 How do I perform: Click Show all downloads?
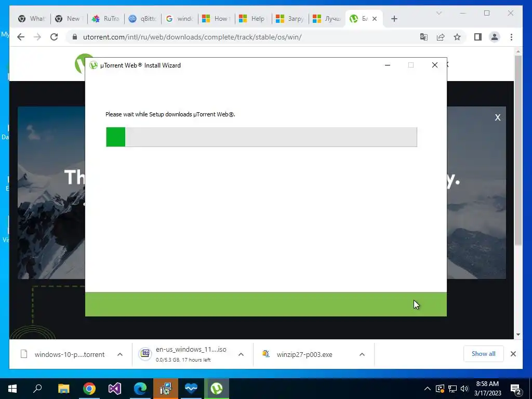484,354
